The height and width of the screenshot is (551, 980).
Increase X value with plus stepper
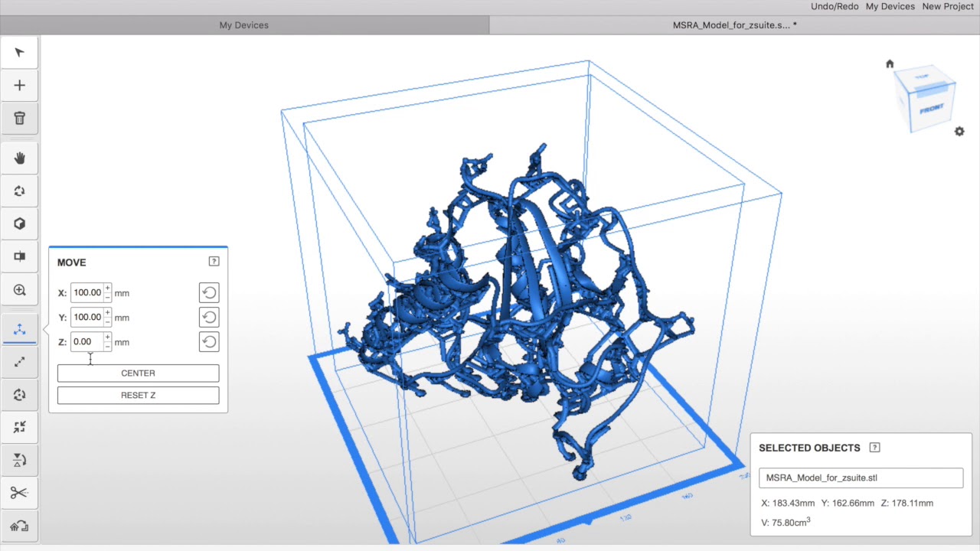pyautogui.click(x=108, y=289)
